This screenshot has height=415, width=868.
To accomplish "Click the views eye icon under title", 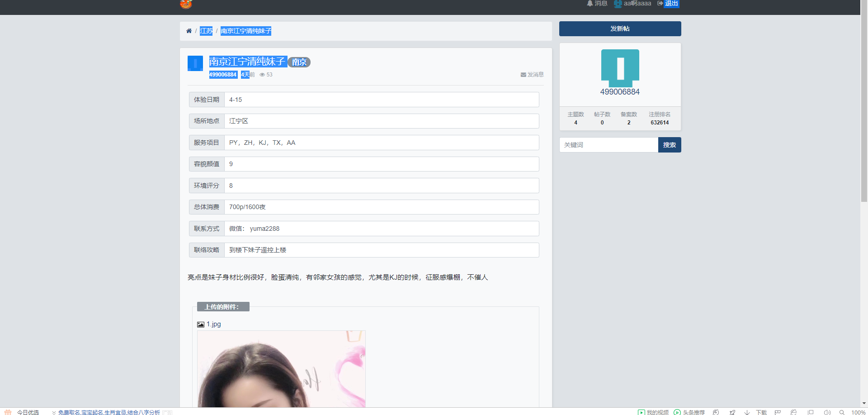I will [262, 75].
